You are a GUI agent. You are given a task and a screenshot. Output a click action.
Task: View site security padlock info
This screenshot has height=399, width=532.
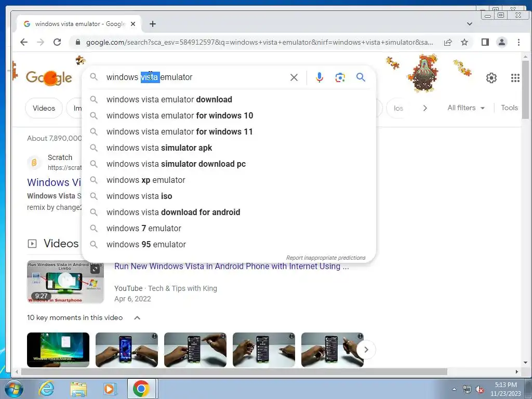[78, 42]
